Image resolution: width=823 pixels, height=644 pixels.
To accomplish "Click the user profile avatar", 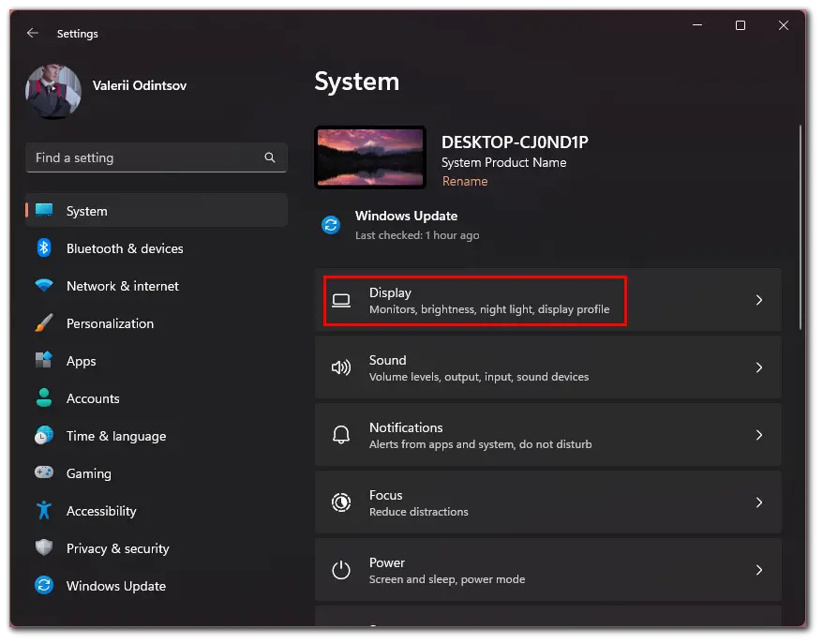I will (53, 91).
